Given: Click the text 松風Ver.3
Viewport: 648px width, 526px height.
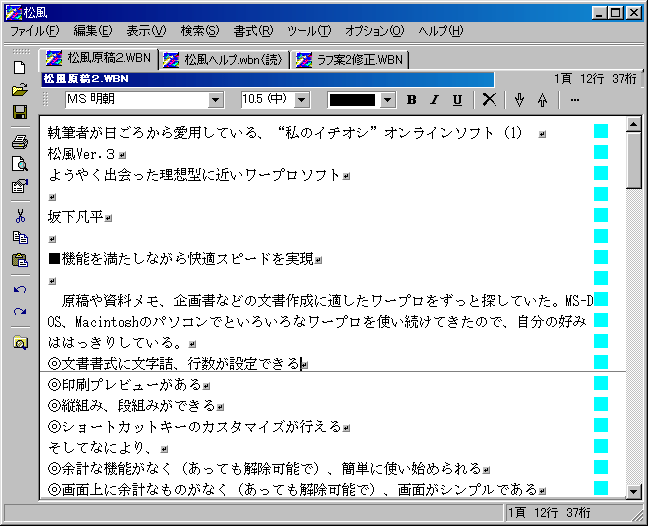Looking at the screenshot, I should (x=81, y=154).
